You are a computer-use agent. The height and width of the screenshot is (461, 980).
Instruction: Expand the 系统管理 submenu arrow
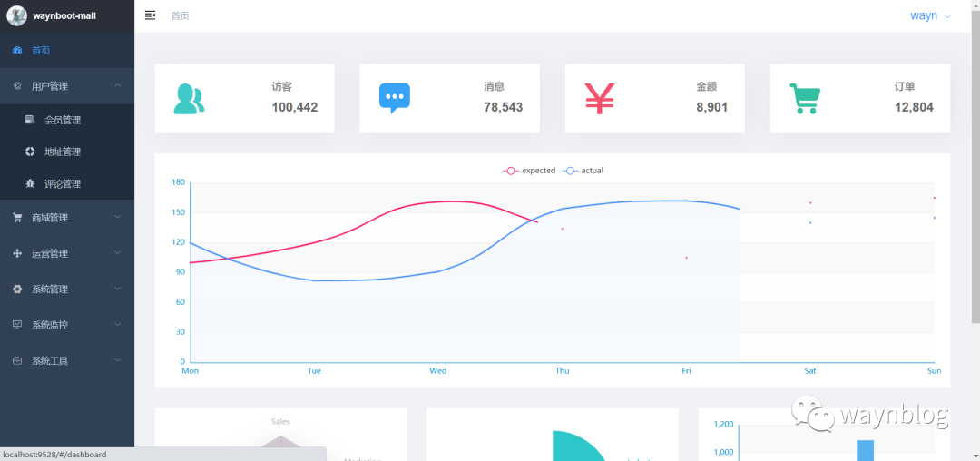[x=117, y=289]
